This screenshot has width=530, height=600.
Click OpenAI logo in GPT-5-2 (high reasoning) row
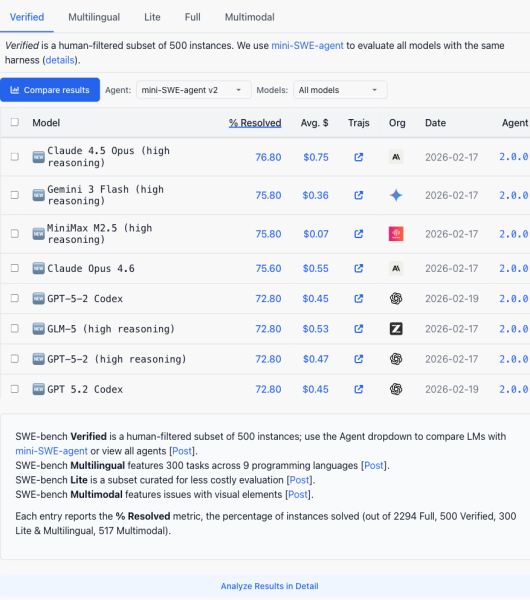point(396,359)
